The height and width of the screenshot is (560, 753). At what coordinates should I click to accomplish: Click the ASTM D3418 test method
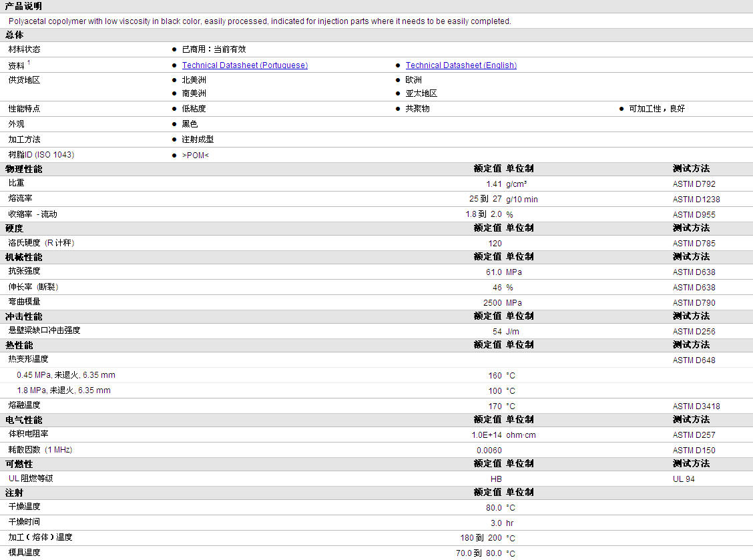tap(696, 406)
